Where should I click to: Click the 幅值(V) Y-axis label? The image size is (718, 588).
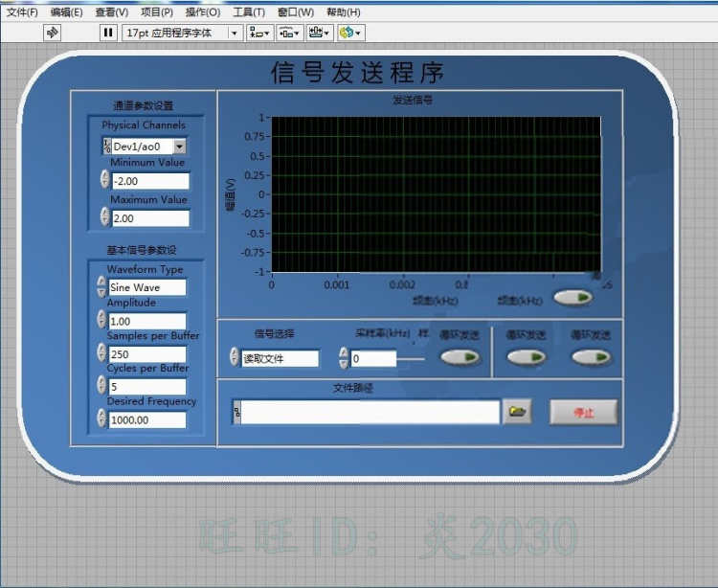click(x=231, y=194)
